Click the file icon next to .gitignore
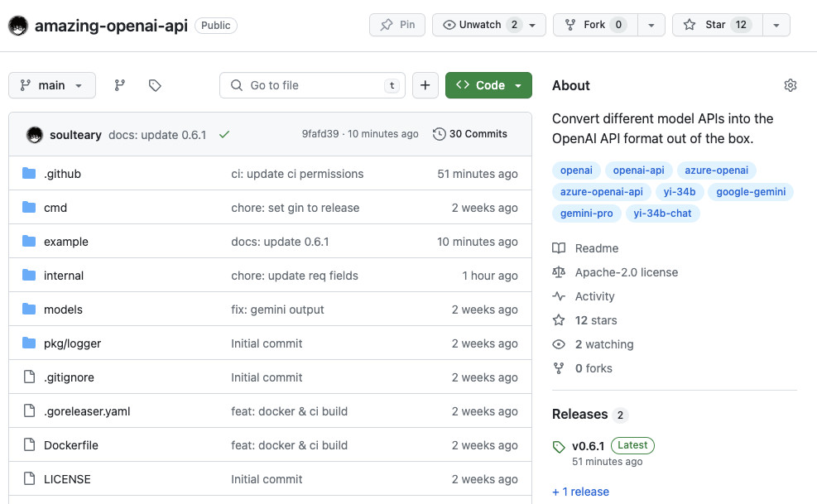The image size is (817, 504). click(29, 377)
